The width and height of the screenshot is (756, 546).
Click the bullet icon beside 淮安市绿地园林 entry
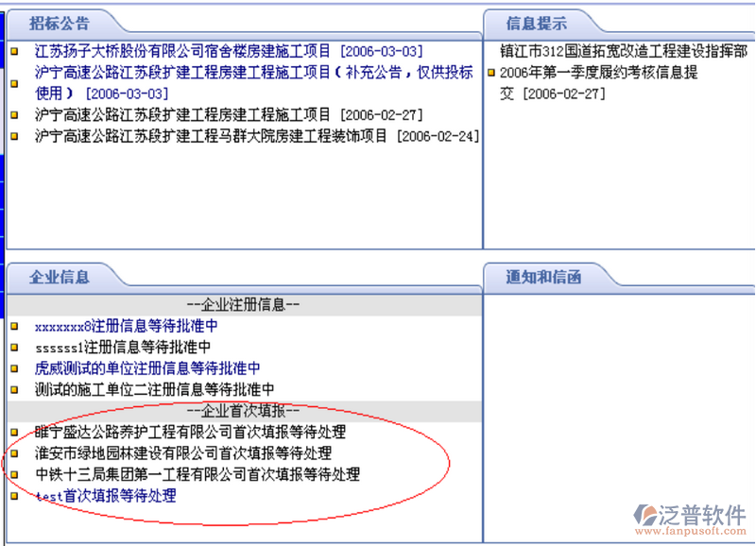click(14, 453)
